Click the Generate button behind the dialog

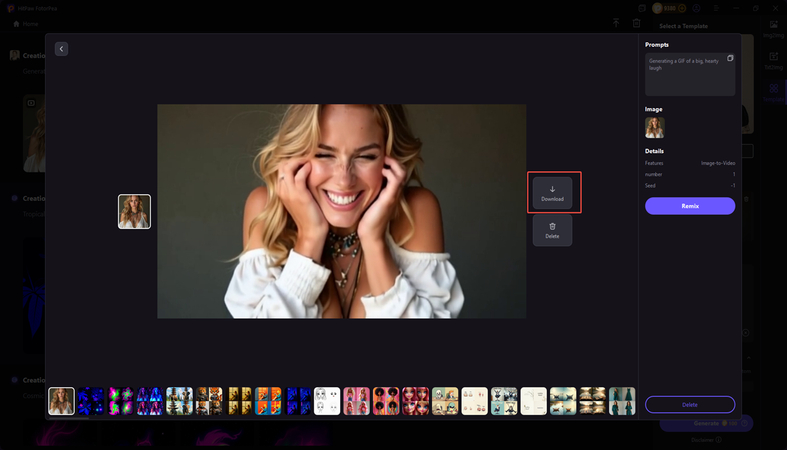pyautogui.click(x=706, y=423)
